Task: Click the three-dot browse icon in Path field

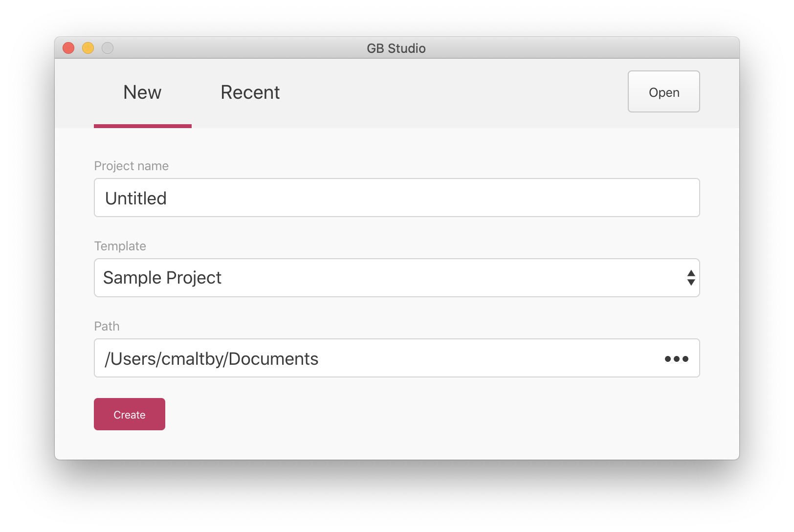Action: point(676,359)
